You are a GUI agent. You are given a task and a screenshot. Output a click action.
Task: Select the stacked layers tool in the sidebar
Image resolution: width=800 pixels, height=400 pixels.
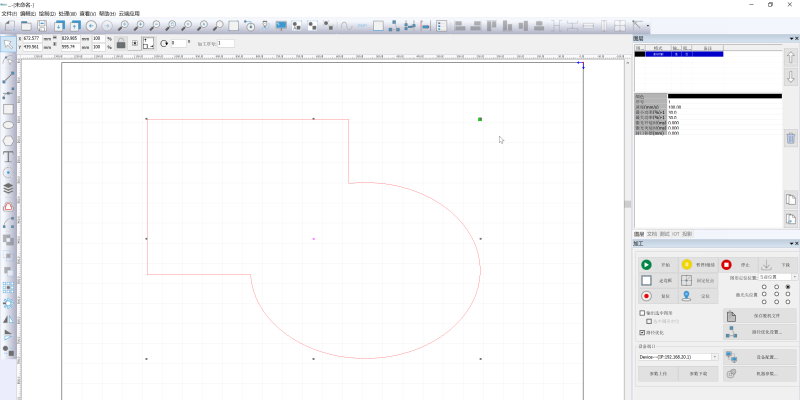click(x=8, y=188)
